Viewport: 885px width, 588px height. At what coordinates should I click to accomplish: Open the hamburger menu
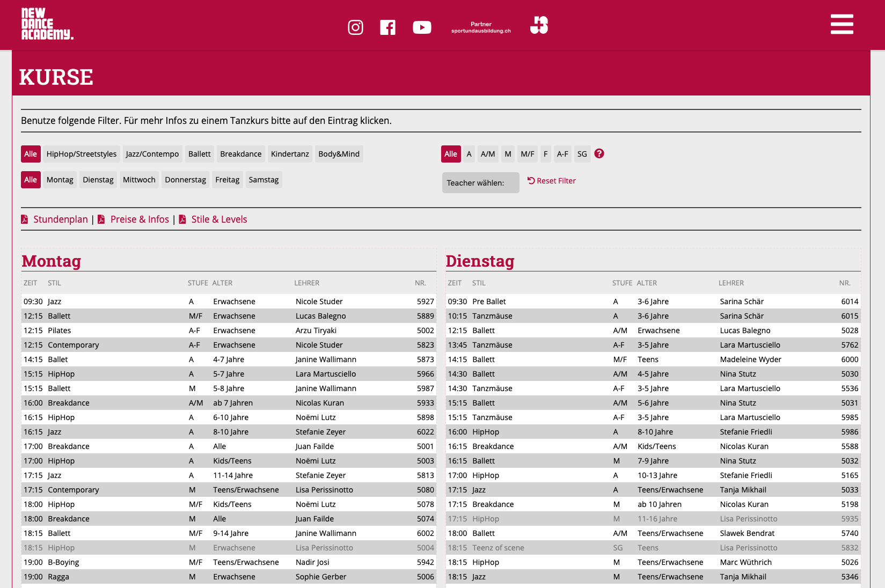[x=842, y=25]
